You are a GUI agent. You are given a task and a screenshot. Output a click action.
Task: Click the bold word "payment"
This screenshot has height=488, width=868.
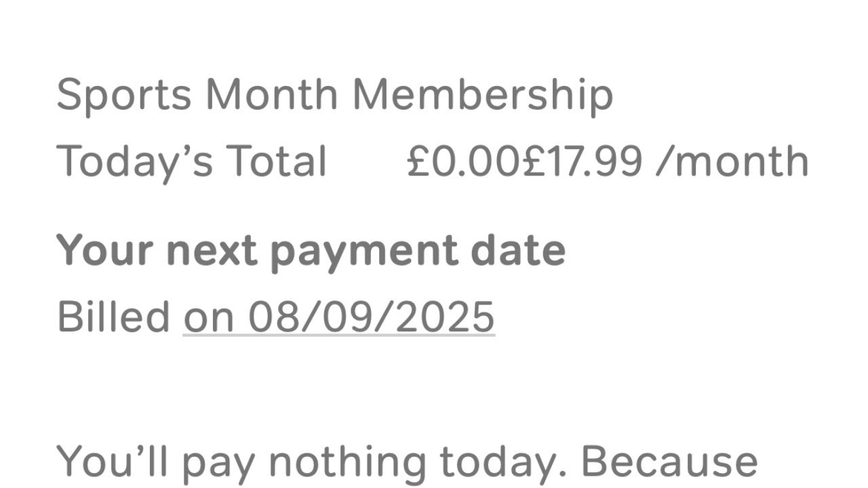tap(363, 252)
